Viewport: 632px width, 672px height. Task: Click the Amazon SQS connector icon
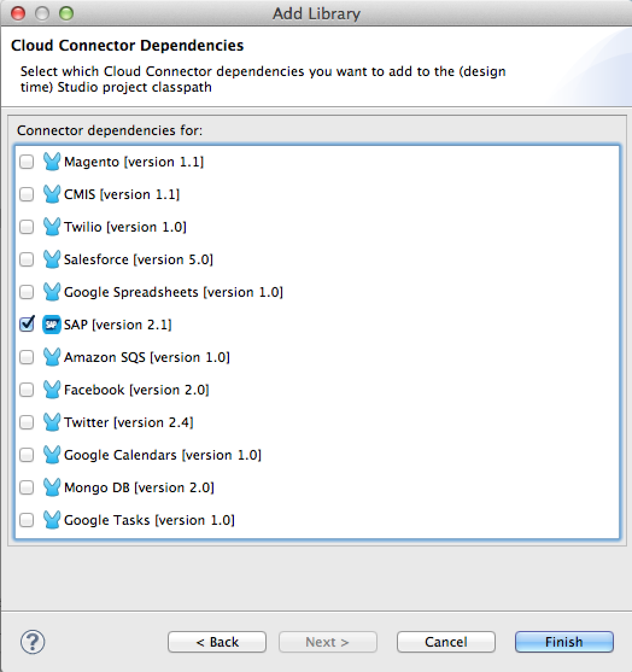coord(52,357)
